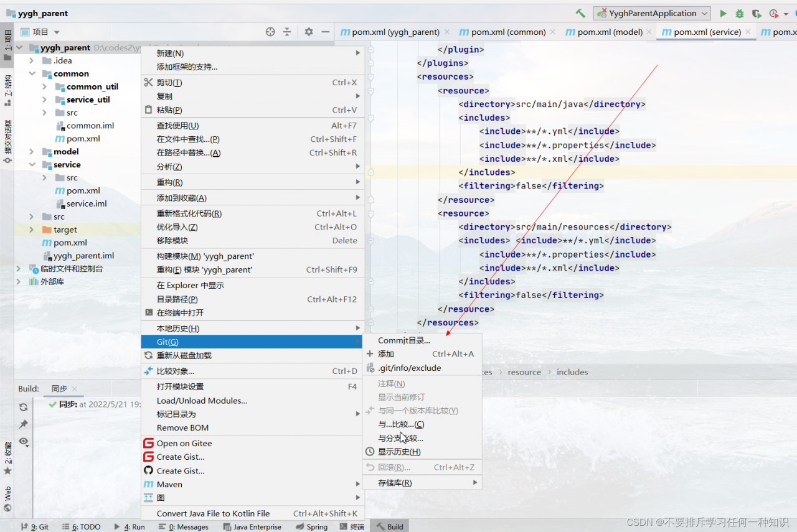Run YyghParentApplication with the green play icon
Viewport: 797px width, 532px height.
(x=723, y=13)
